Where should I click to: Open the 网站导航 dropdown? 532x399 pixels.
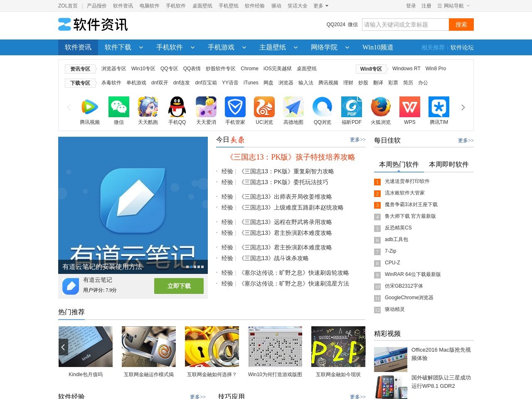click(454, 6)
